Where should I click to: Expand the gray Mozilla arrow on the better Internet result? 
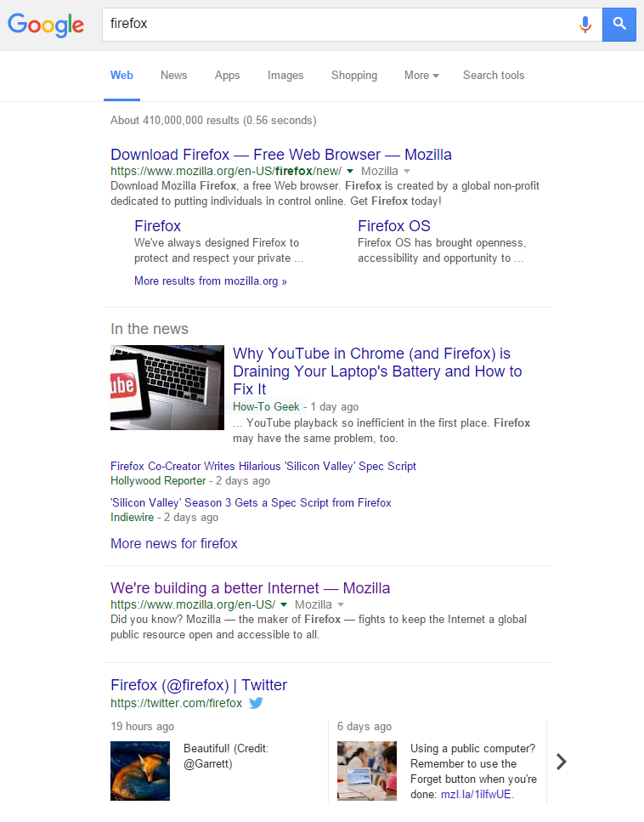tap(341, 605)
